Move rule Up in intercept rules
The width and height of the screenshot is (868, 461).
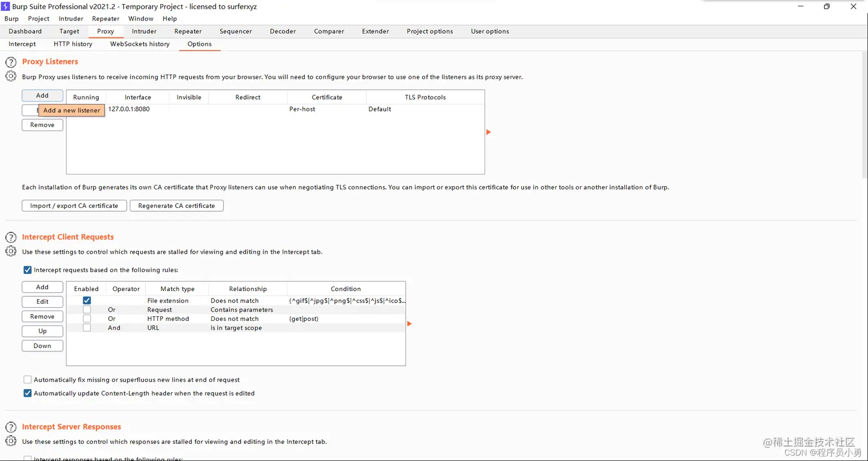(x=42, y=331)
